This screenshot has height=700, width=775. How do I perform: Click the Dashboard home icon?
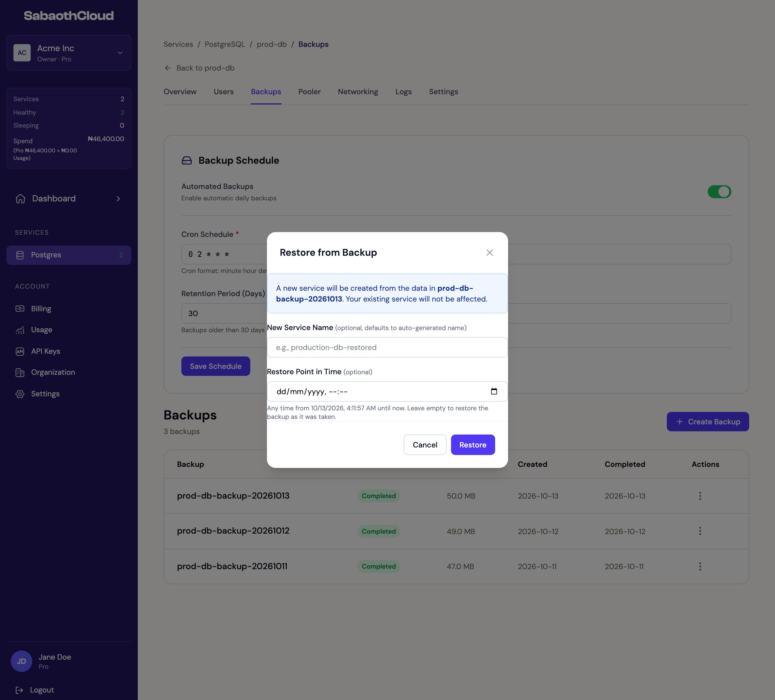pos(20,198)
